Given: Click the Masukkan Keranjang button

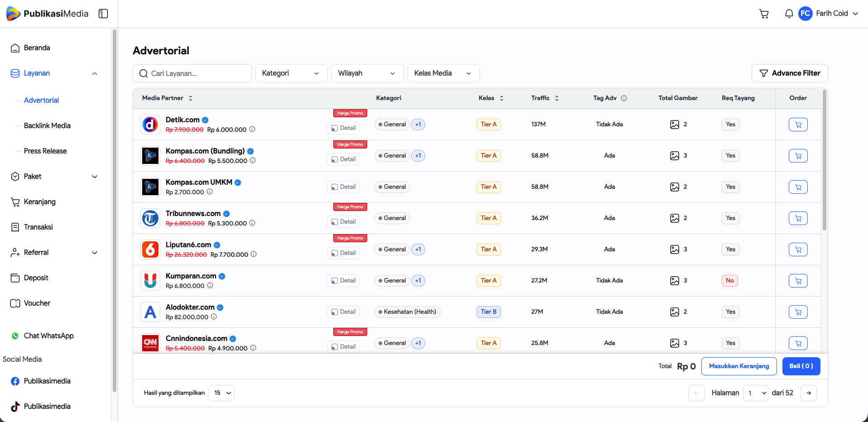Looking at the screenshot, I should tap(739, 366).
